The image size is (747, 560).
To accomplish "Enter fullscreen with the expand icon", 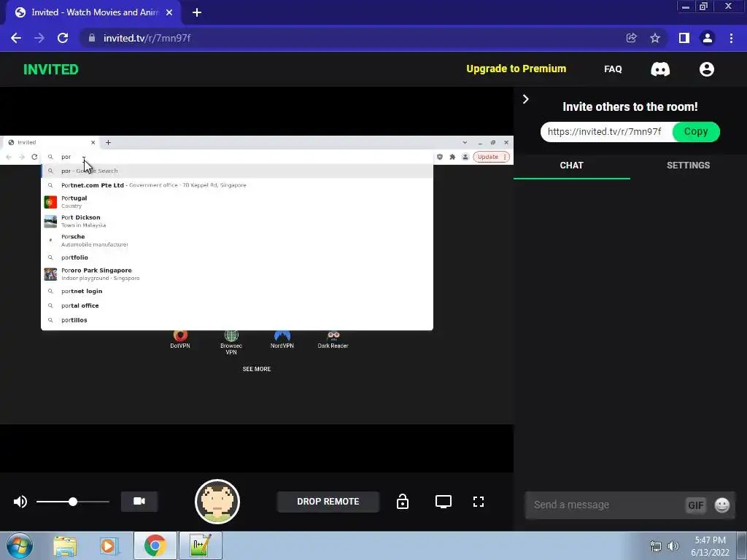I will [479, 502].
